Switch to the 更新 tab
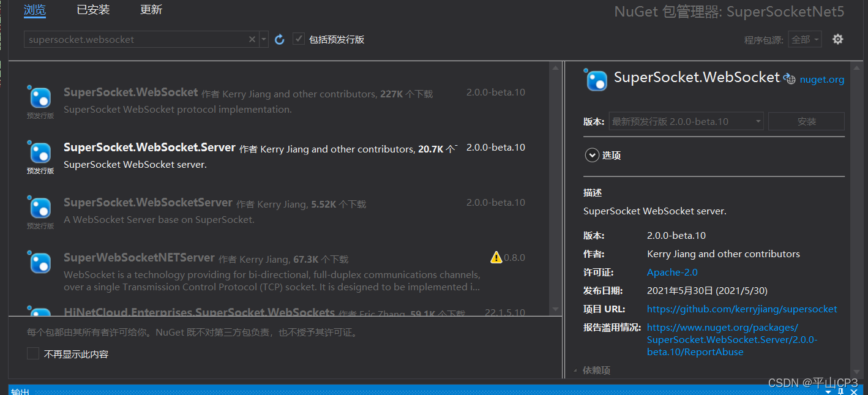 151,10
